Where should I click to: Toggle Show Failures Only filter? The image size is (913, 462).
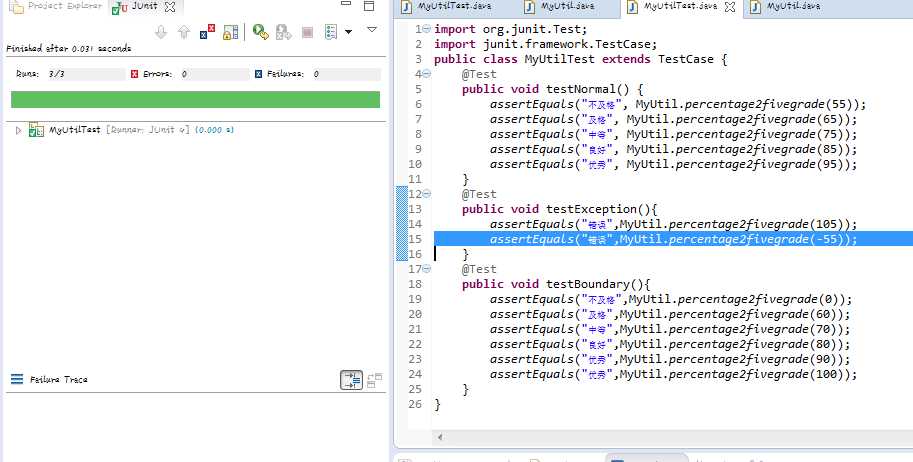coord(207,31)
